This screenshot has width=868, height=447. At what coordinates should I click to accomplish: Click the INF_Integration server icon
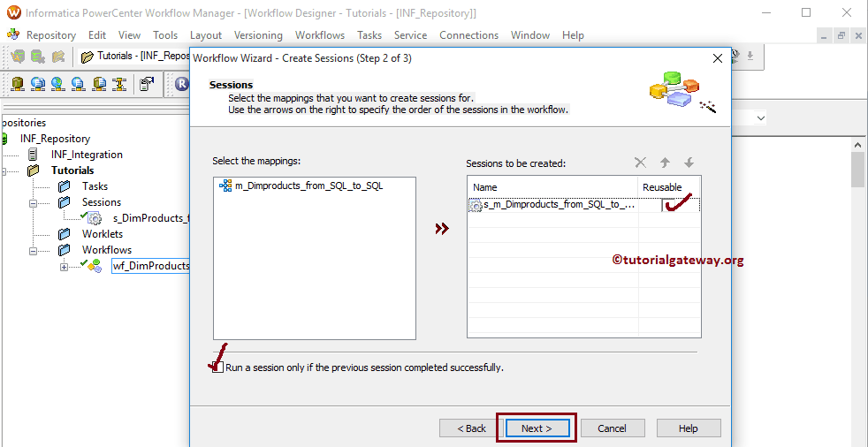coord(34,155)
